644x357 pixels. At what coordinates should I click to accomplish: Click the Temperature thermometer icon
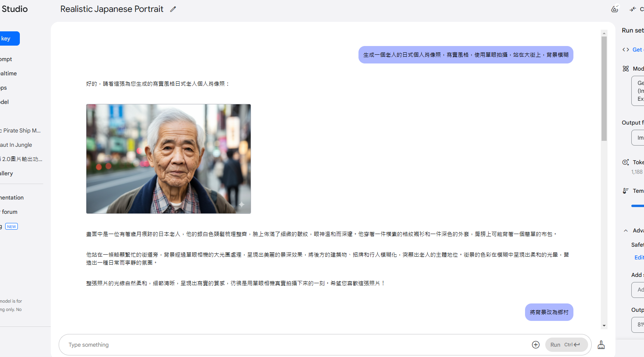pyautogui.click(x=626, y=191)
